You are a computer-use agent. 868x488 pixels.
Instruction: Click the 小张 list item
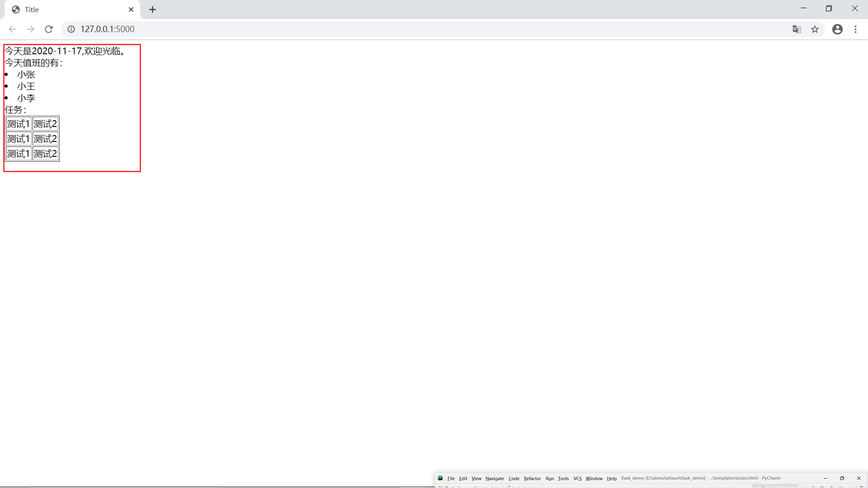[x=26, y=75]
